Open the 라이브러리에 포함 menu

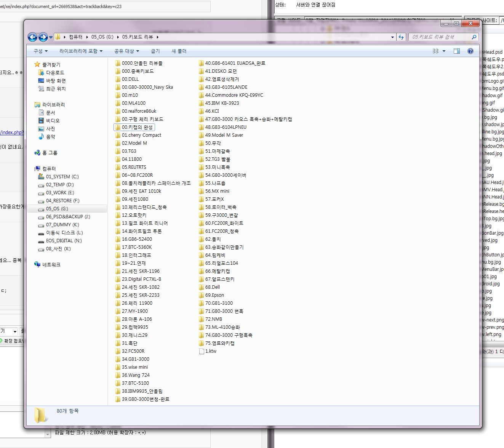tap(81, 51)
